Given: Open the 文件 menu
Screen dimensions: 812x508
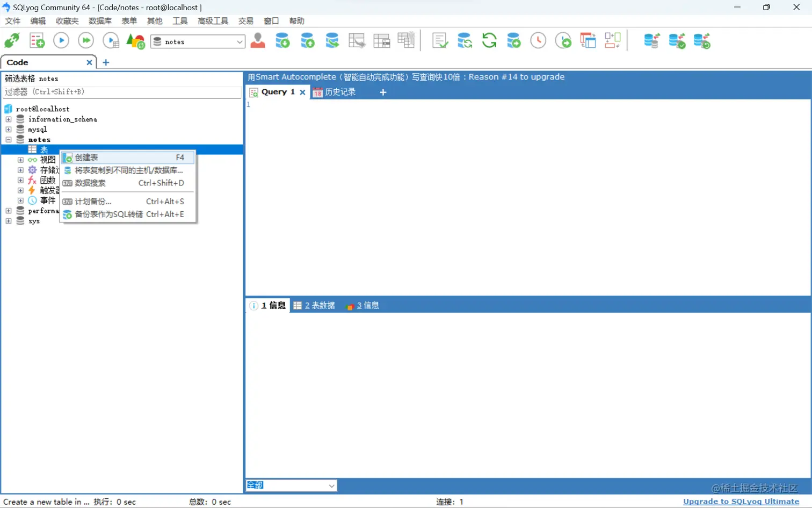Looking at the screenshot, I should click(x=12, y=21).
